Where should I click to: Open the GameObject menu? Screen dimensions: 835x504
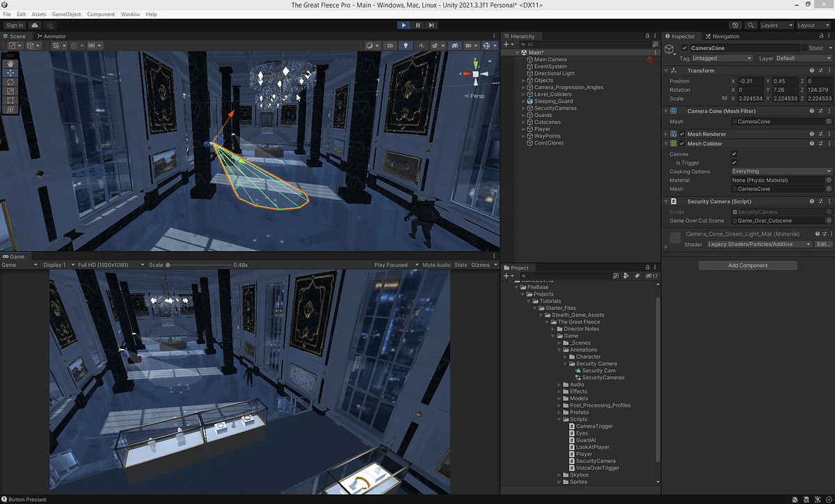tap(66, 14)
